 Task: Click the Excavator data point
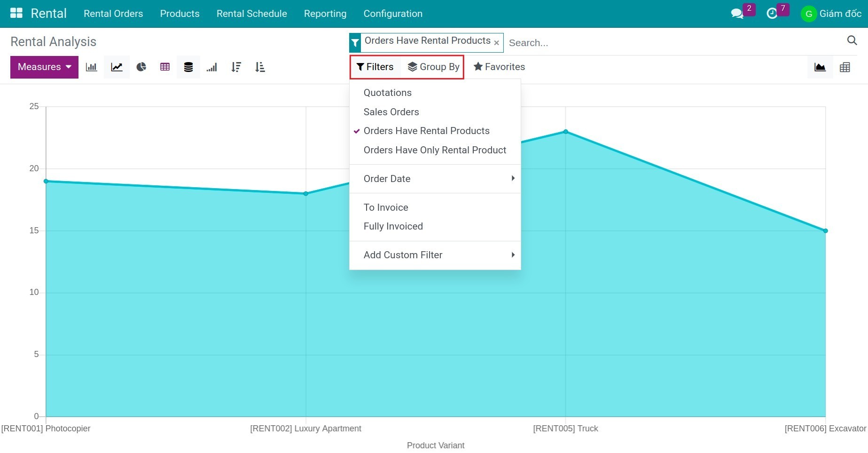[826, 231]
